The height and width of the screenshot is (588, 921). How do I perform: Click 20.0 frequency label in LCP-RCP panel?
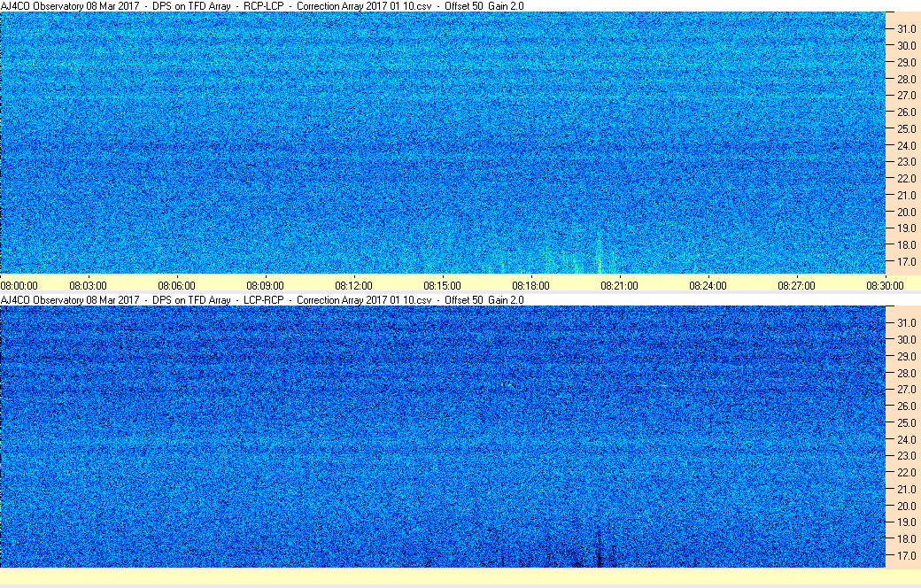click(906, 506)
